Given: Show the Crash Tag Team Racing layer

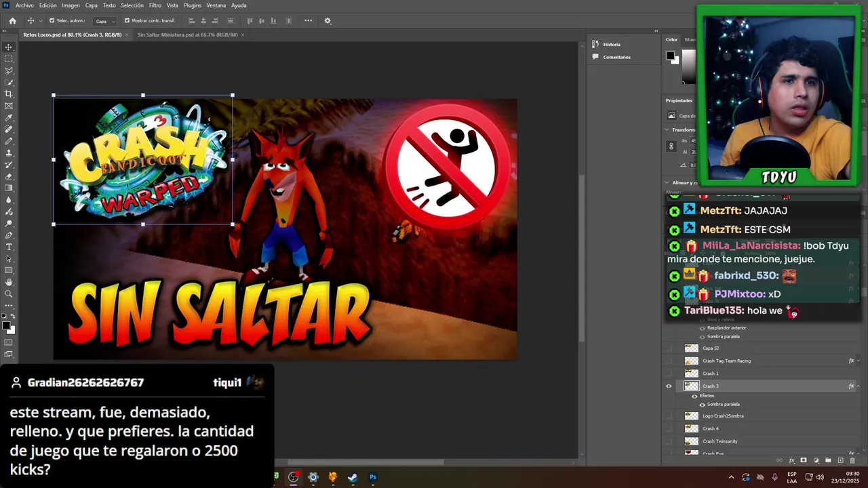Looking at the screenshot, I should [669, 361].
